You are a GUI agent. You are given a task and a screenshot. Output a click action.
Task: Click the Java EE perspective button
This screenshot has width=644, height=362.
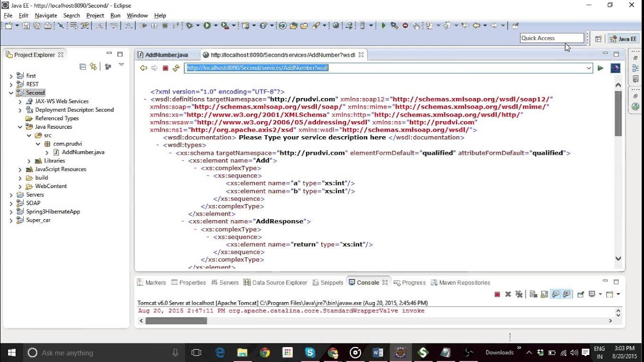tap(623, 39)
